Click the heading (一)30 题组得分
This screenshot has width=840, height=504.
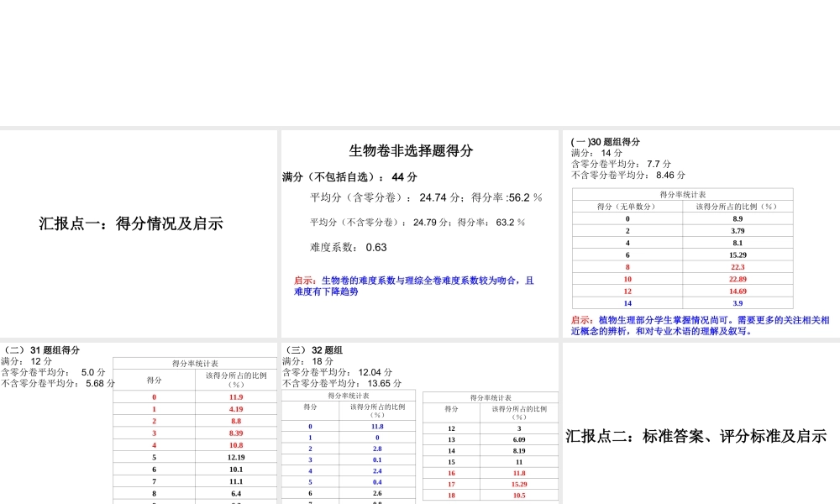(606, 142)
